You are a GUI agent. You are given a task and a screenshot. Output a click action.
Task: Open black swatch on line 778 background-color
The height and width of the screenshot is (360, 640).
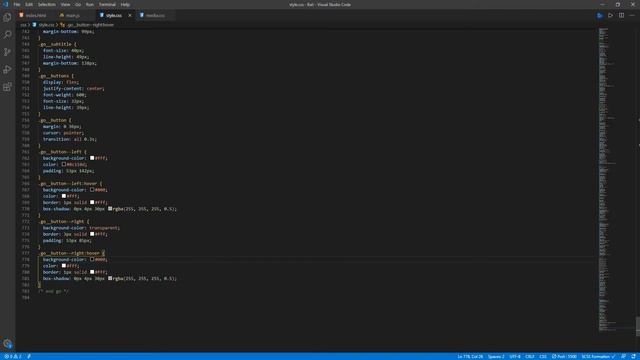[92, 259]
